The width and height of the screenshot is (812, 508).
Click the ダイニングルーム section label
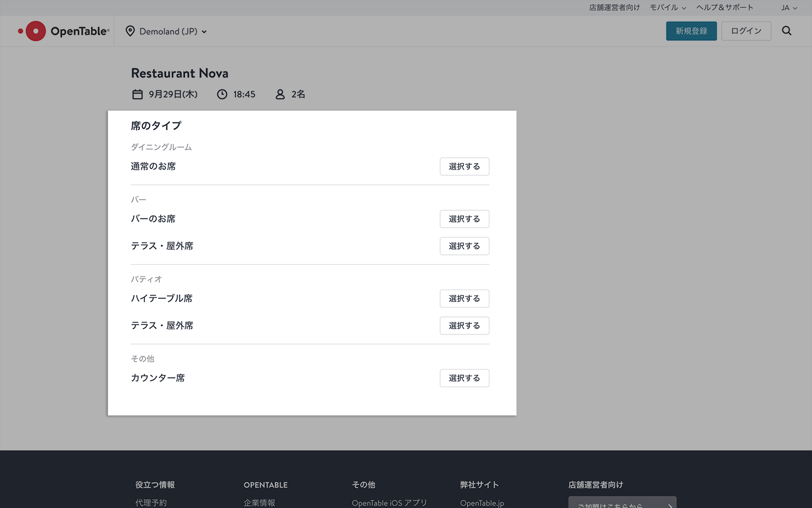[161, 147]
